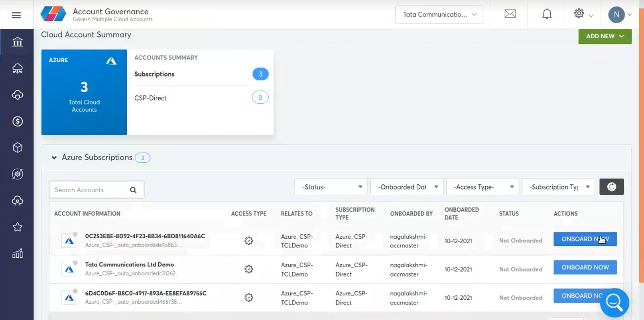The height and width of the screenshot is (320, 644).
Task: Open the cloud gear sidebar icon
Action: 17,95
